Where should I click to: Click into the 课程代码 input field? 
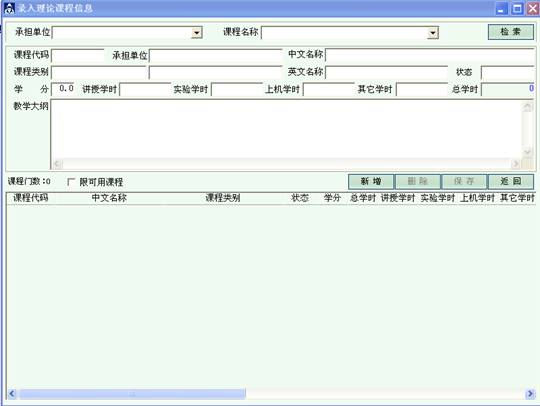click(78, 55)
